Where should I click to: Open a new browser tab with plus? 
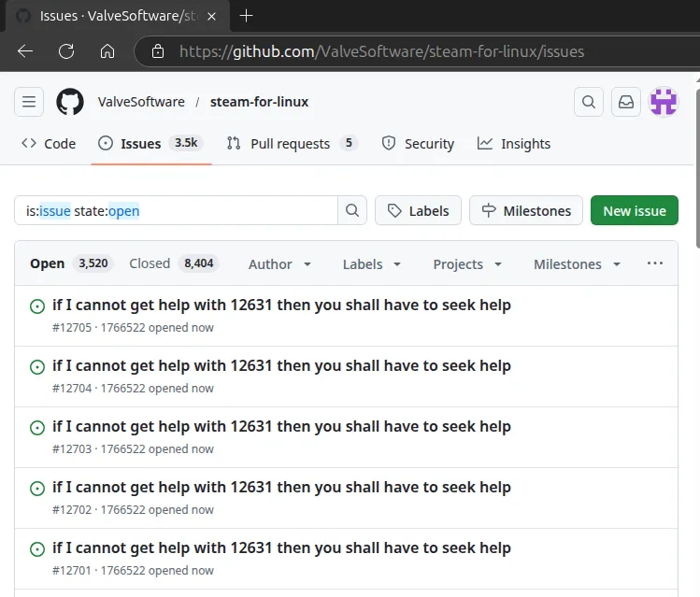[x=247, y=16]
